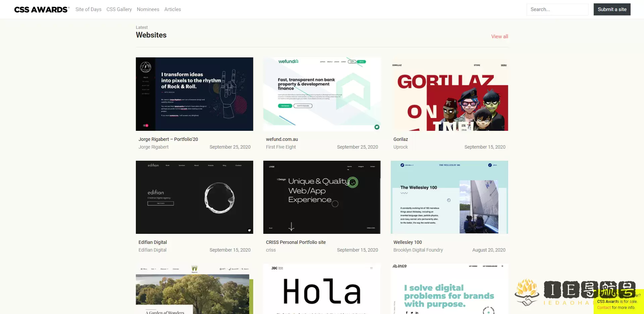Click the criss author name

click(x=270, y=250)
